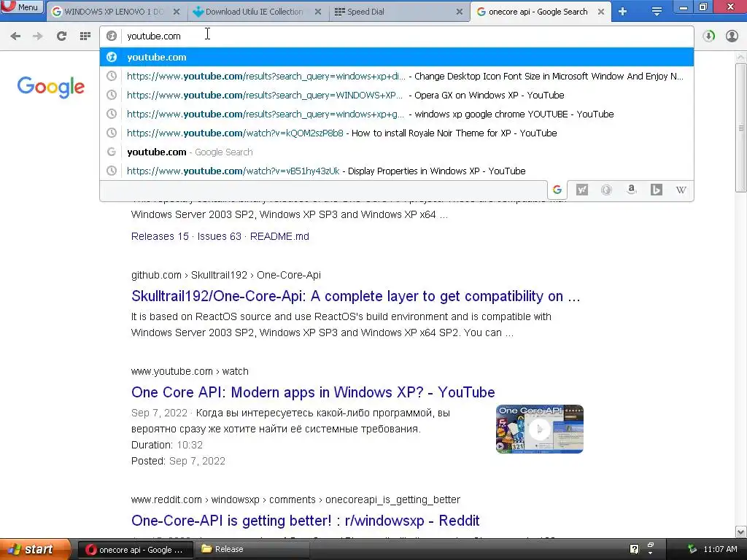Open the Windows Start button
Image resolution: width=747 pixels, height=560 pixels.
34,549
